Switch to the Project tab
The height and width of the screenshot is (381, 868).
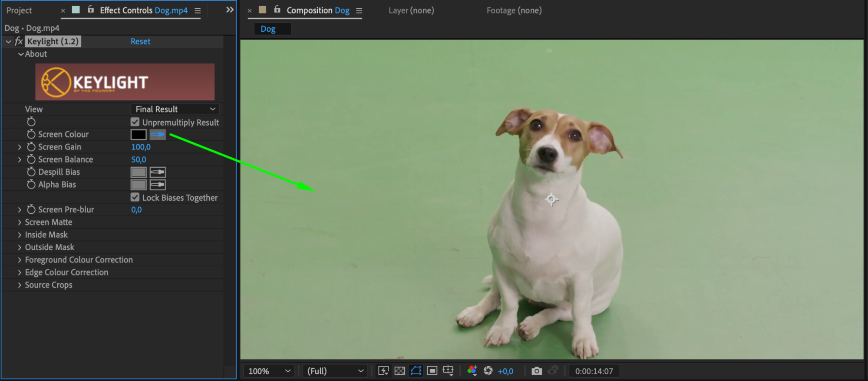pos(19,10)
